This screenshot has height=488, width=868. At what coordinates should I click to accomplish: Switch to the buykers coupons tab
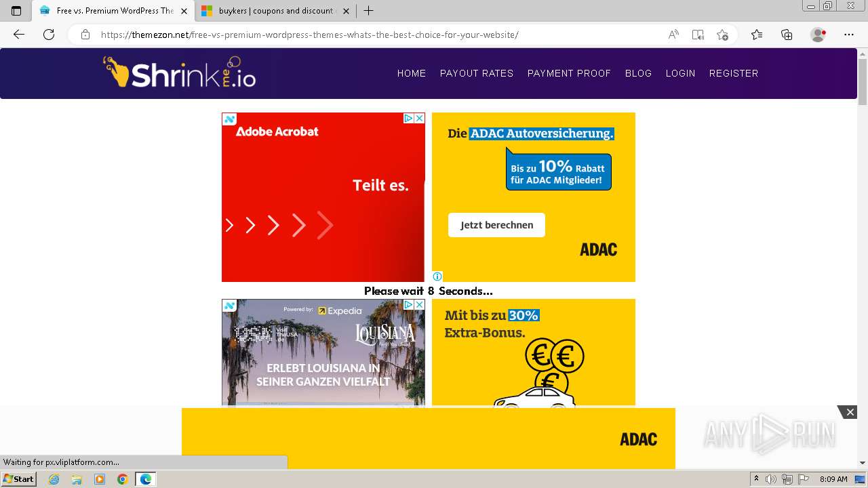point(275,11)
